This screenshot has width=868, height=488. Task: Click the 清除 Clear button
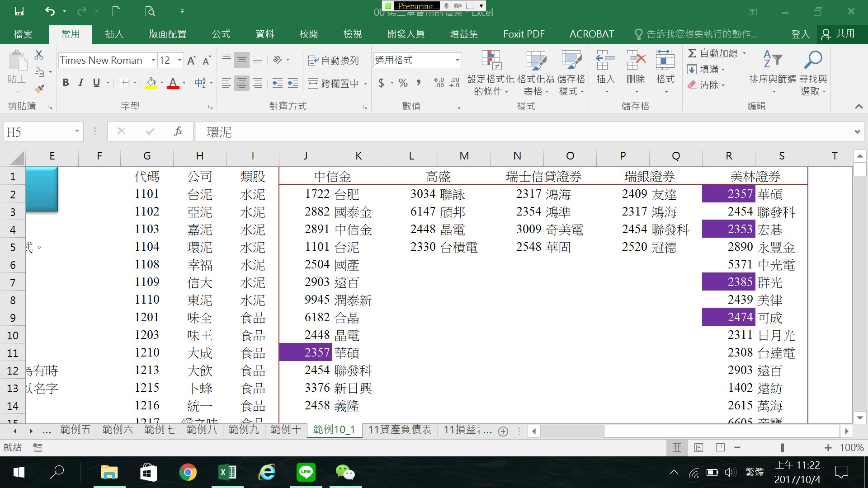(706, 84)
